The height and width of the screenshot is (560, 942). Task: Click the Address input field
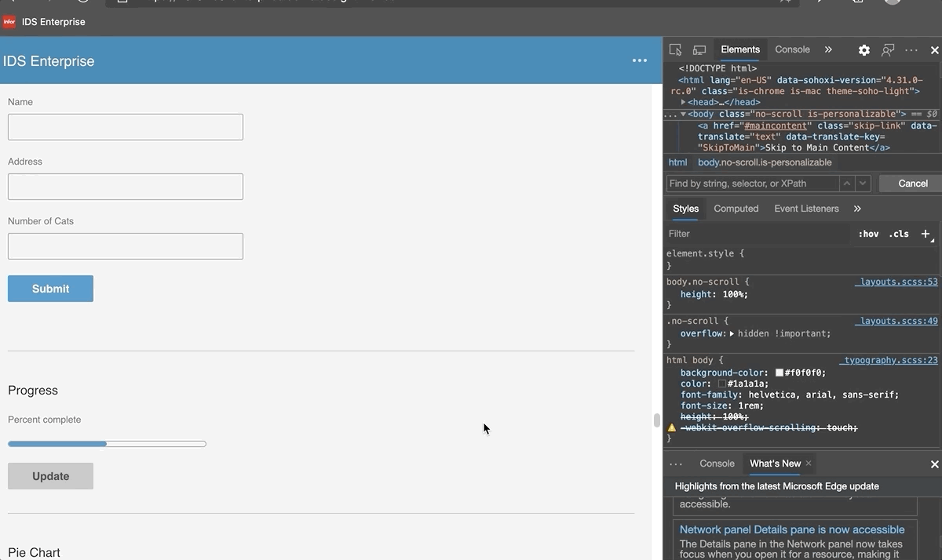[x=126, y=187]
